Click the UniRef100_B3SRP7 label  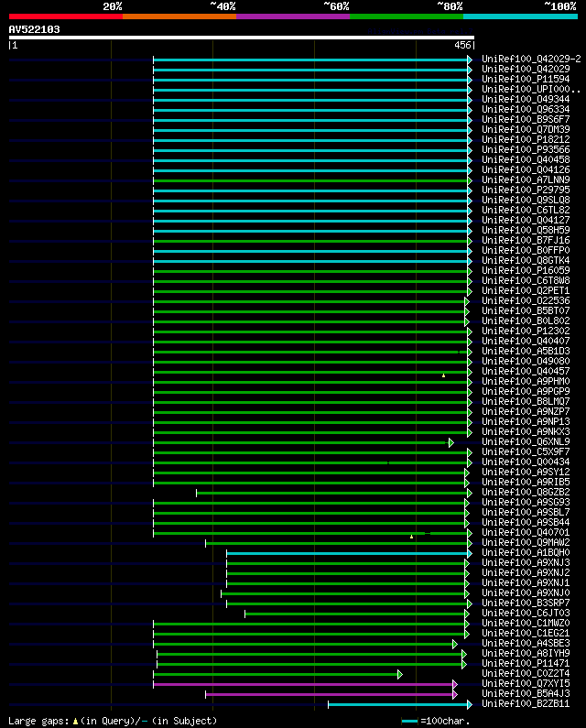click(526, 603)
